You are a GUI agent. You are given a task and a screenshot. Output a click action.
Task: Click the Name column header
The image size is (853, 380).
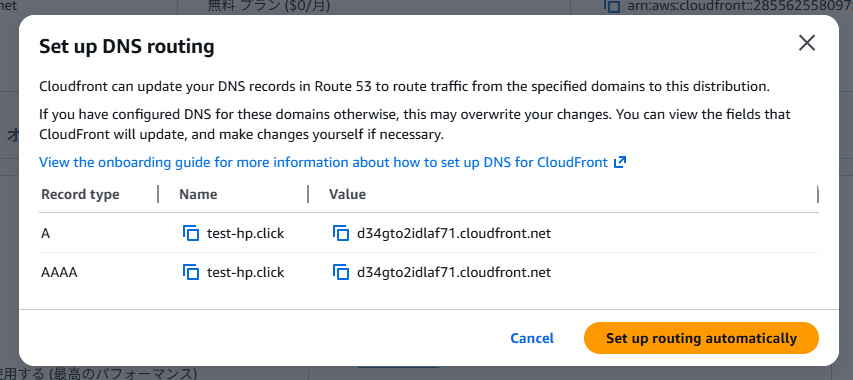pyautogui.click(x=198, y=194)
